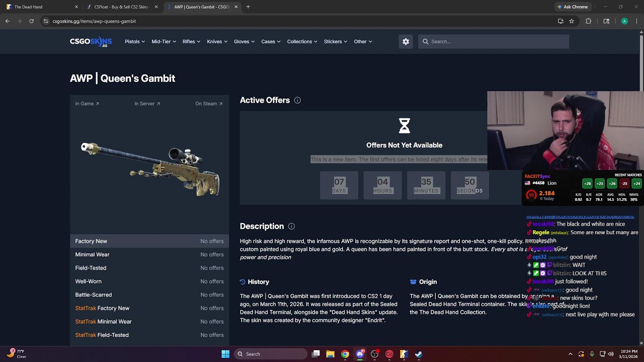Click the On Steam link
This screenshot has height=362, width=644.
(x=209, y=104)
